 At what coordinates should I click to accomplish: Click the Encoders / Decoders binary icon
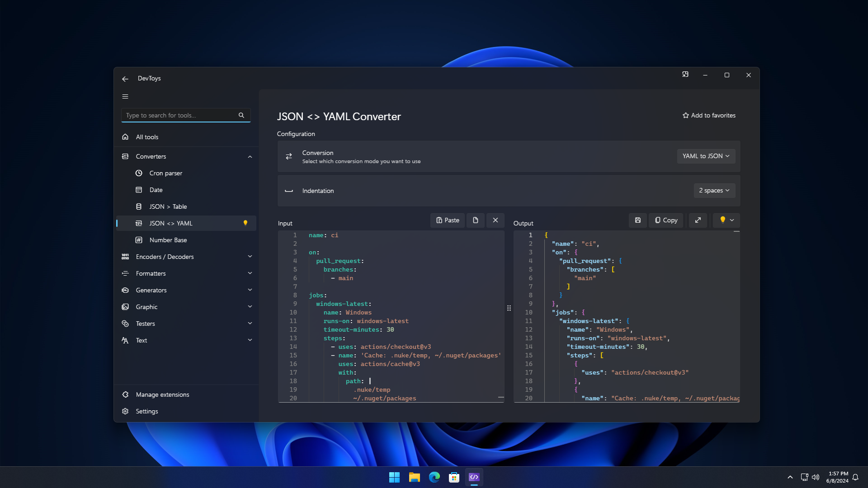[125, 257]
